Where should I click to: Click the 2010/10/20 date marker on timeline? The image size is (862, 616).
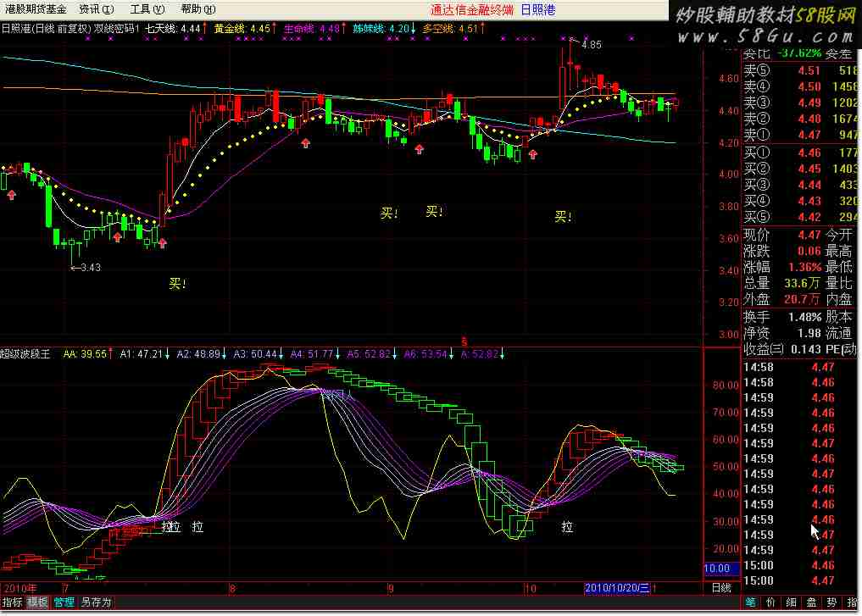[x=617, y=588]
